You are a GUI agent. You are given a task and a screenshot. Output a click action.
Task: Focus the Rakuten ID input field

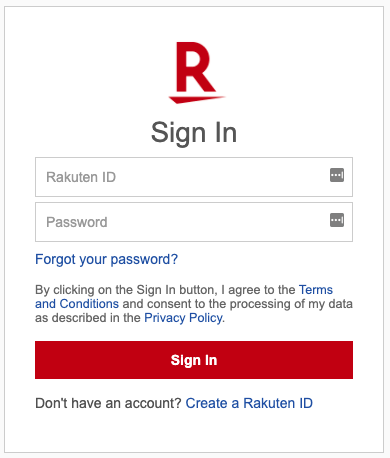[194, 177]
